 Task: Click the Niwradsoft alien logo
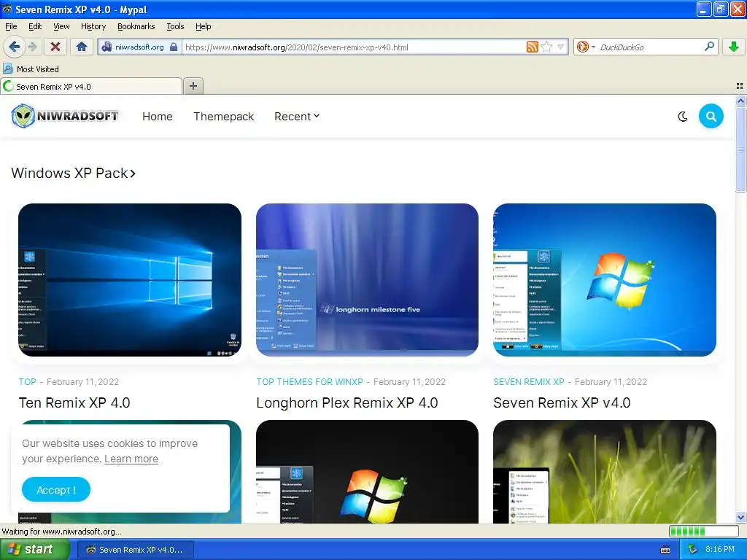[65, 116]
